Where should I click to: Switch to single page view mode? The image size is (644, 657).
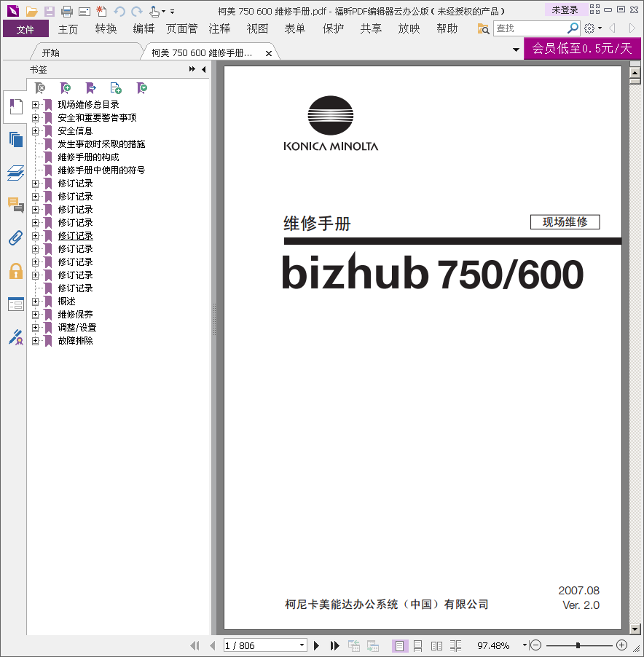(400, 645)
